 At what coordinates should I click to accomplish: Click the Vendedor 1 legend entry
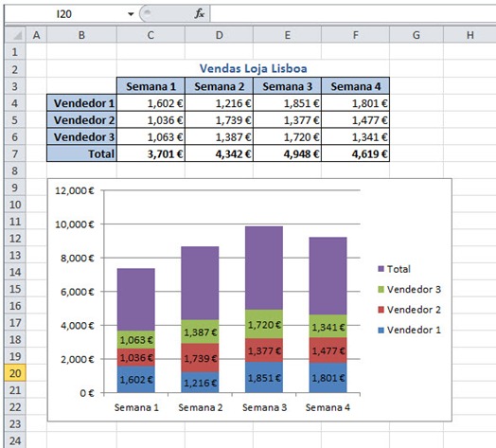point(409,330)
